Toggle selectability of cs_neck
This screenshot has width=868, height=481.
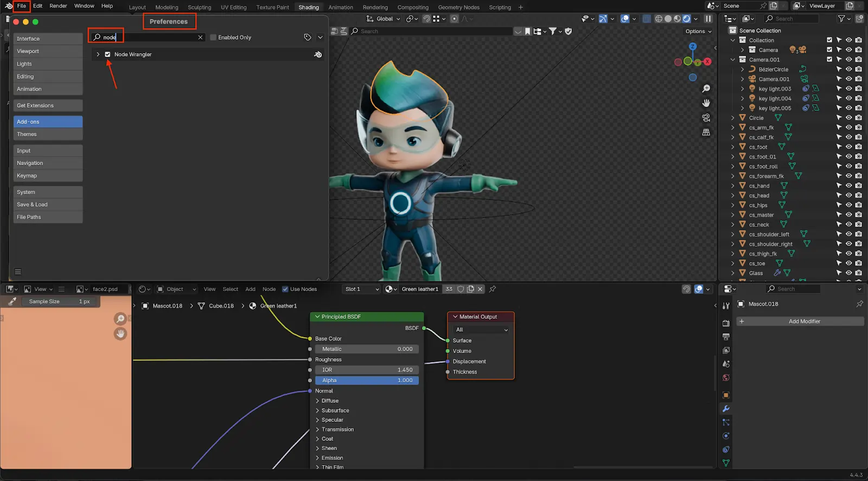(839, 225)
